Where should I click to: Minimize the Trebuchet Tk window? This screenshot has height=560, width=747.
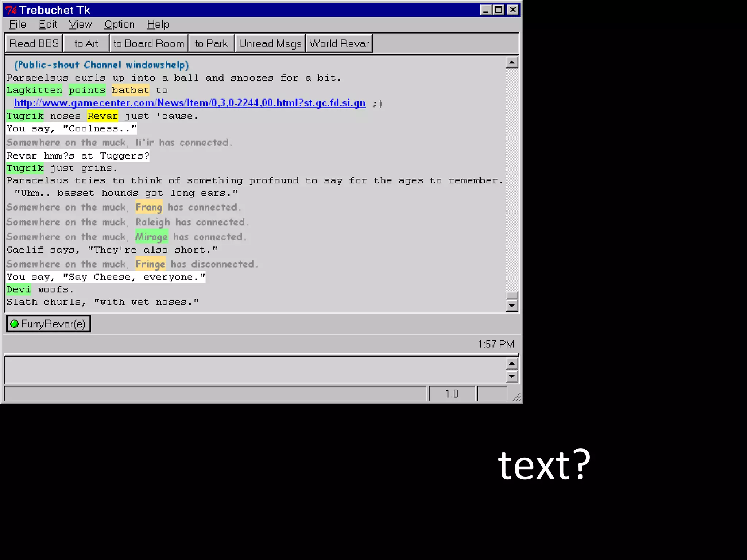pos(485,10)
